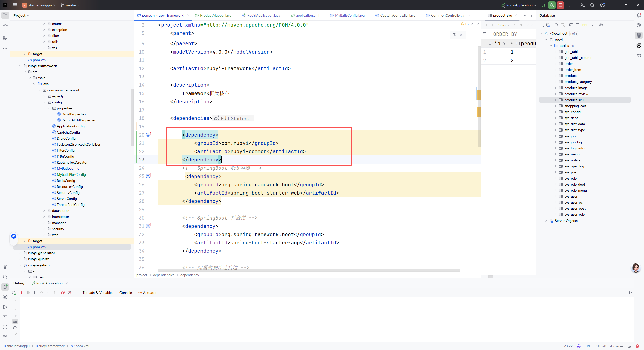Image resolution: width=644 pixels, height=350 pixels.
Task: Open the Threads & Variables tab
Action: pyautogui.click(x=98, y=293)
